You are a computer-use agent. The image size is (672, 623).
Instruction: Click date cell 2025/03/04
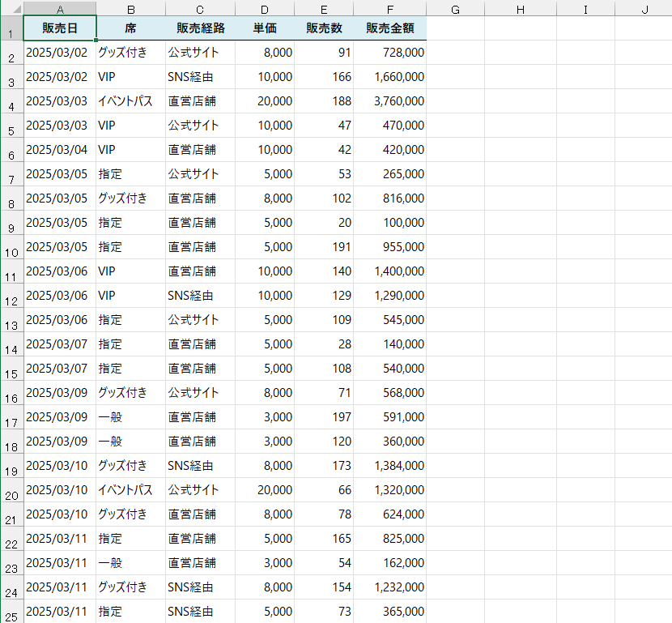pos(60,150)
